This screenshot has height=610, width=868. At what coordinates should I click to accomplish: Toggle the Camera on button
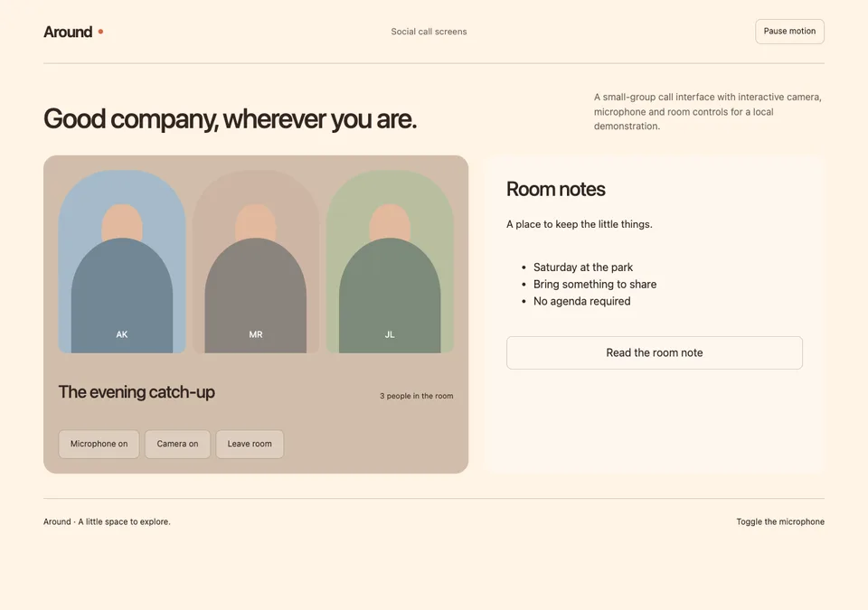tap(178, 444)
